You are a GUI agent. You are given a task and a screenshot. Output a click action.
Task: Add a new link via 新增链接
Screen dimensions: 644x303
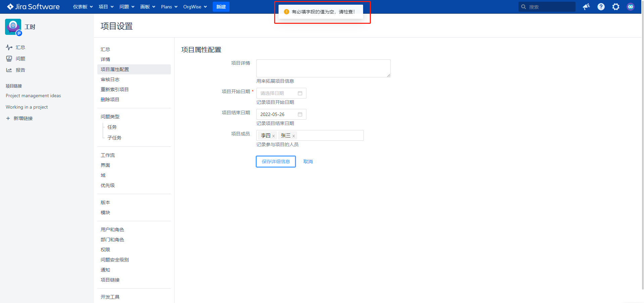pyautogui.click(x=23, y=118)
